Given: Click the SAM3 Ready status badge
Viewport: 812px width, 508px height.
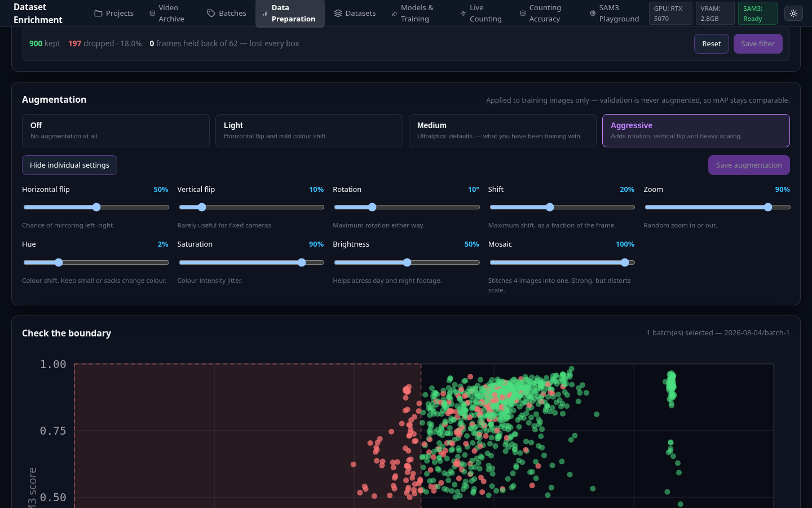Looking at the screenshot, I should [x=757, y=13].
